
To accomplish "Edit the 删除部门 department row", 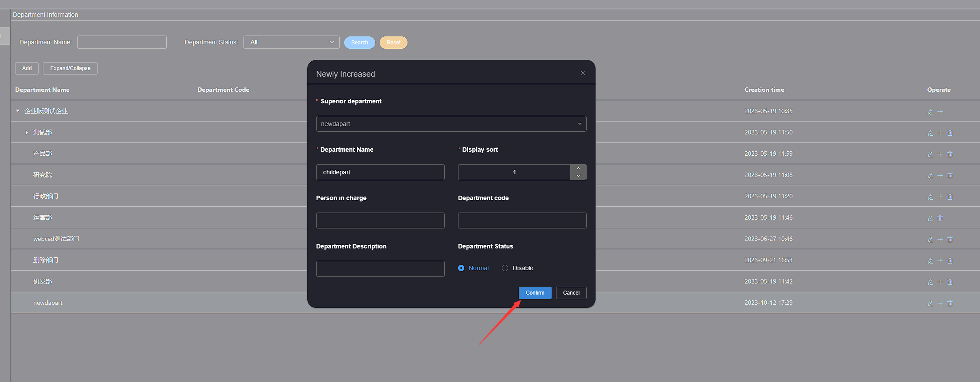I will (930, 261).
